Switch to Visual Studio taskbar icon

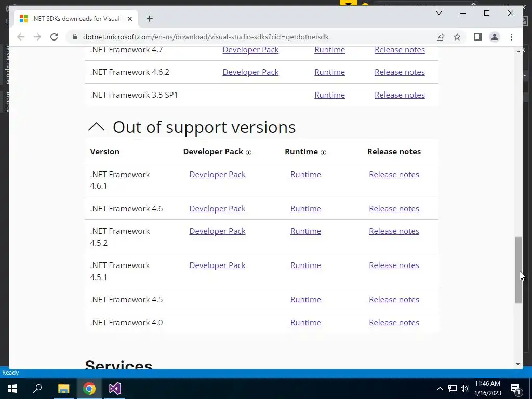115,389
